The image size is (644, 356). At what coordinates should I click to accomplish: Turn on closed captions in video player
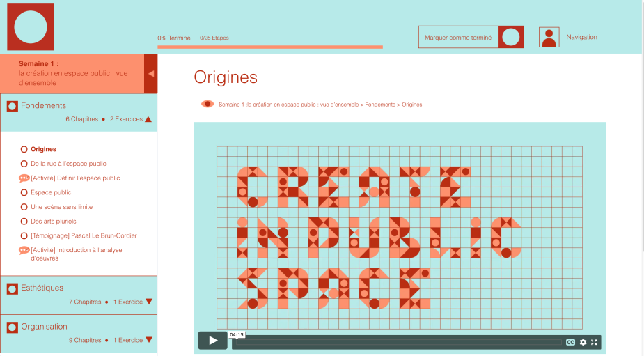click(x=570, y=342)
